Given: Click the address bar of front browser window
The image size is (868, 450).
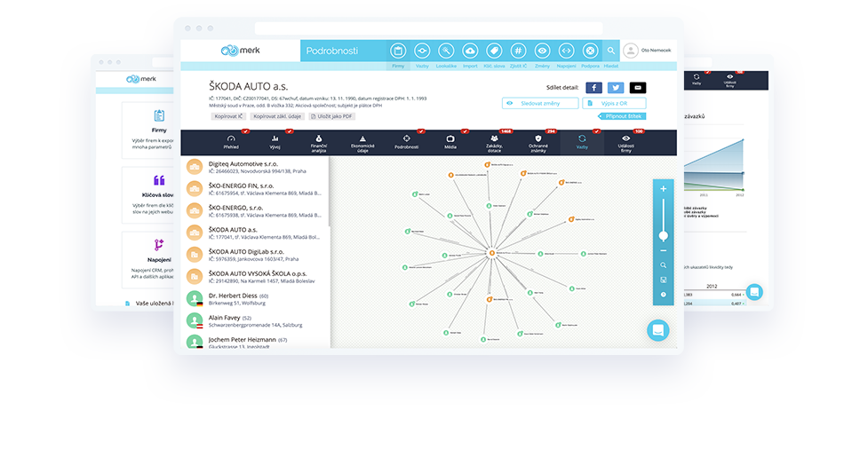Looking at the screenshot, I should pos(428,28).
